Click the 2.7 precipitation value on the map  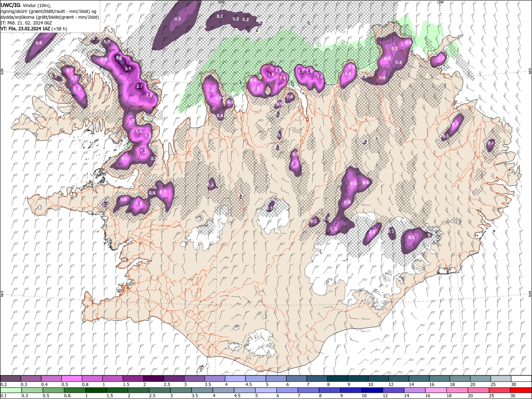[x=140, y=86]
